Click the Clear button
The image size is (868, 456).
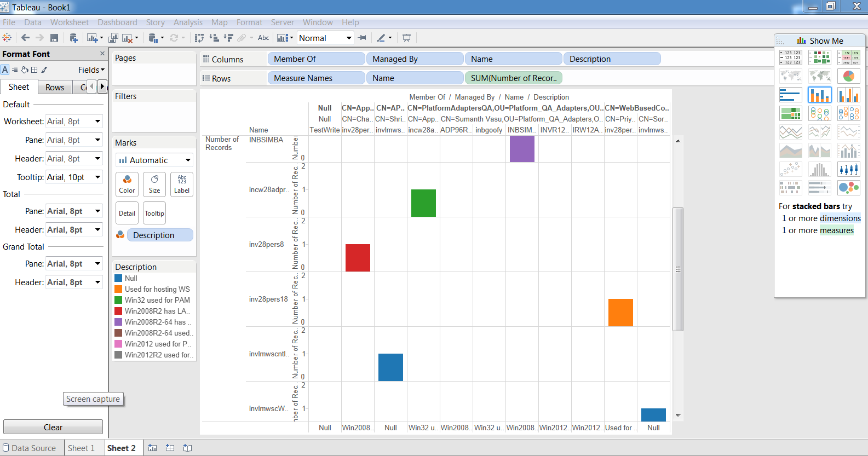click(x=53, y=427)
